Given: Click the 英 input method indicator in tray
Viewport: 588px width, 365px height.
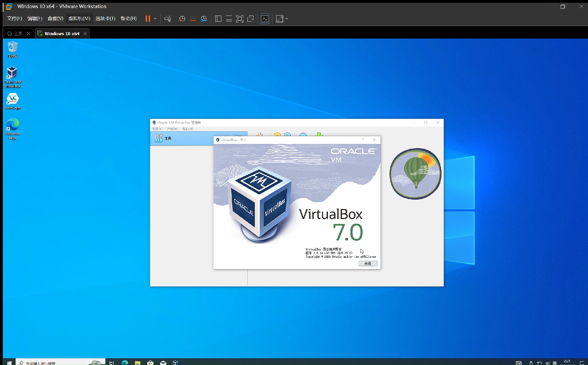Looking at the screenshot, I should click(555, 363).
